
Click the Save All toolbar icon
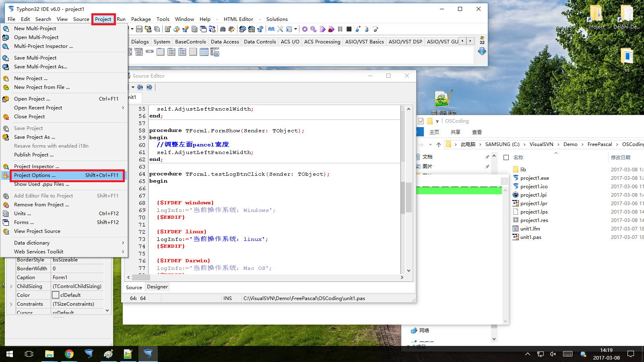click(x=157, y=29)
